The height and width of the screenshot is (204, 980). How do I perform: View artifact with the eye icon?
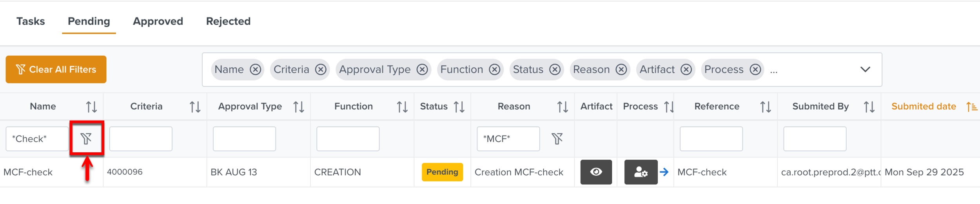click(596, 172)
